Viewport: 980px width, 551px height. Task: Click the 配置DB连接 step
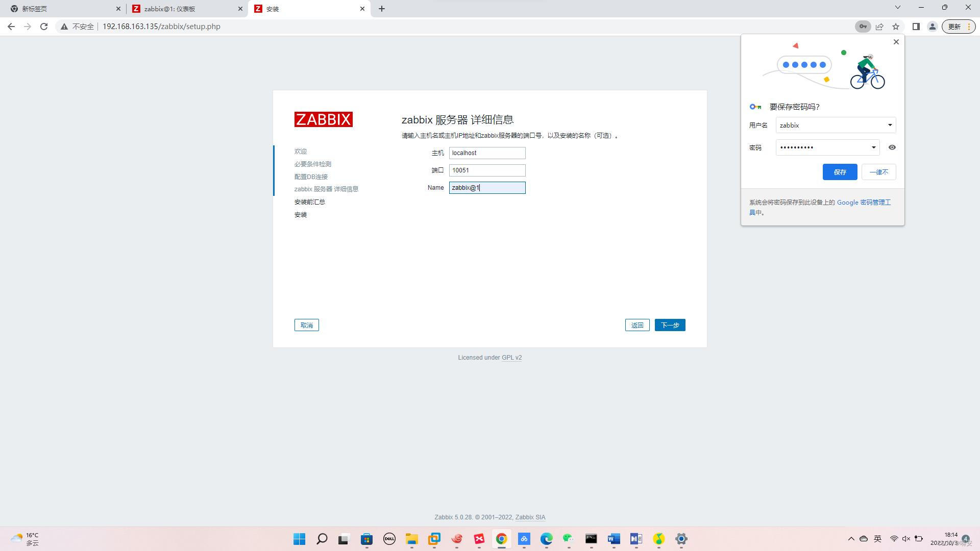coord(311,177)
